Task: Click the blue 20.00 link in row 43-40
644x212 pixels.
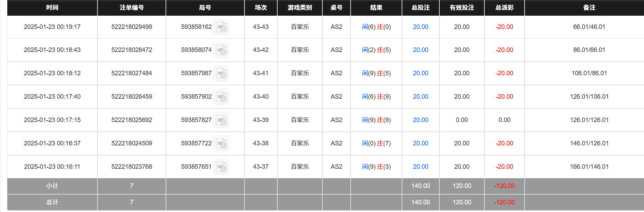Action: (420, 97)
